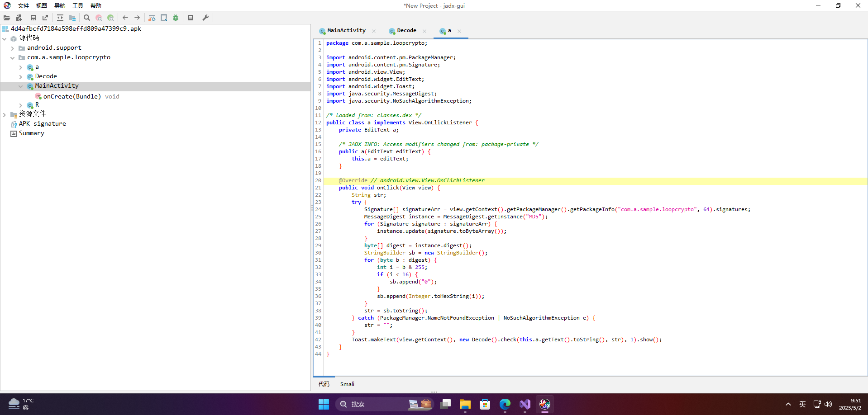Screen dimensions: 868x415
Task: Click the add files toolbar icon
Action: coord(19,18)
